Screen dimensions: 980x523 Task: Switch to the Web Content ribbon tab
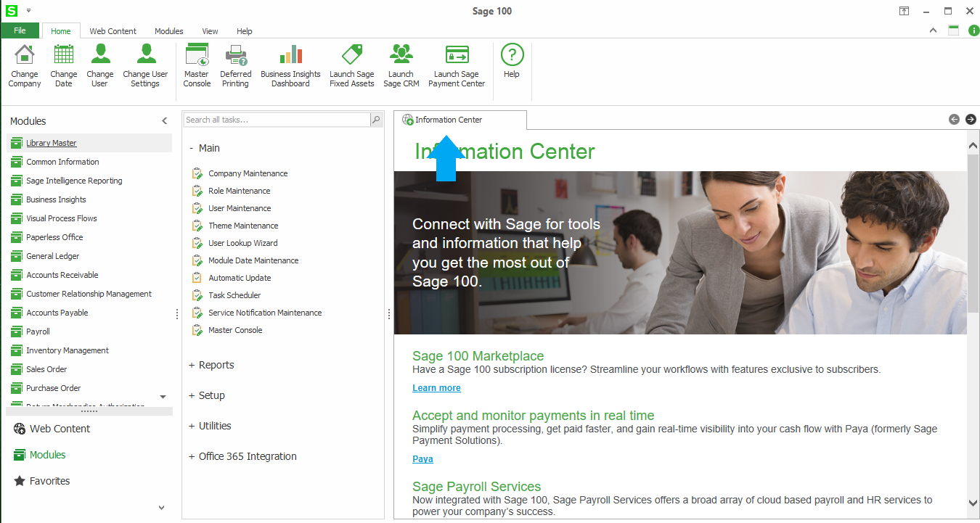click(113, 31)
